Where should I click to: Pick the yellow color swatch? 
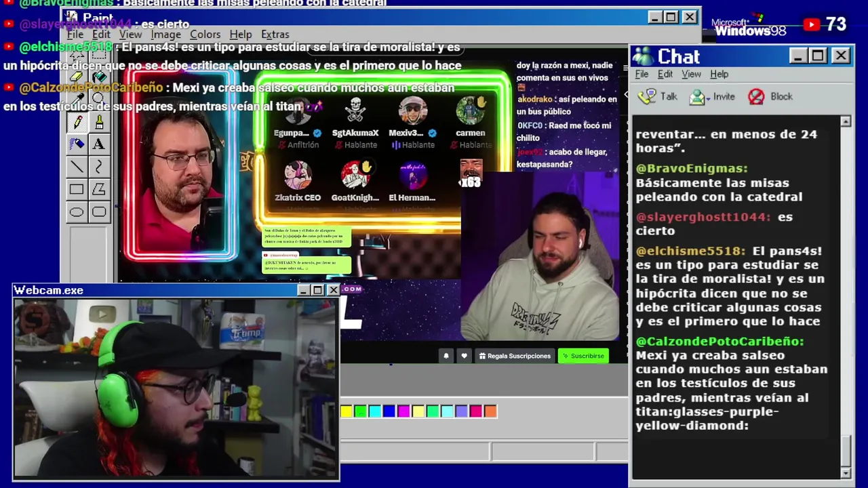[347, 411]
